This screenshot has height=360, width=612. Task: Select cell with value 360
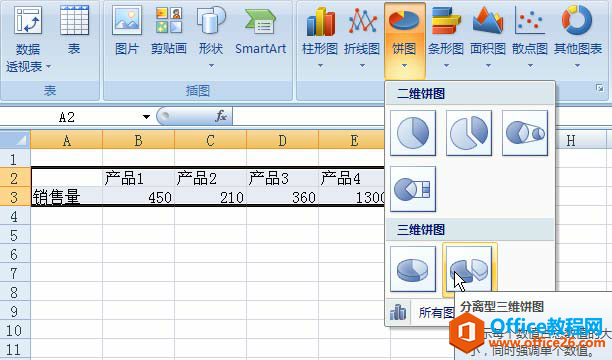(x=282, y=197)
